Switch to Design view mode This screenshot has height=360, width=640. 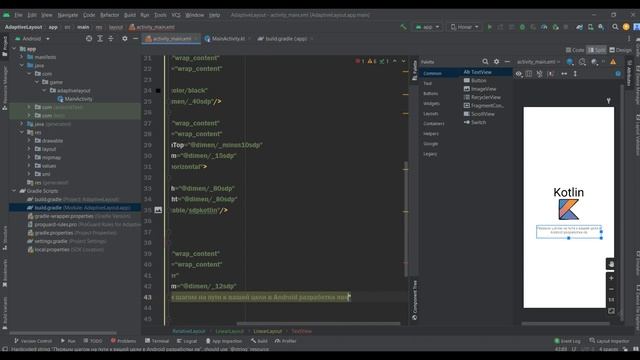click(x=620, y=50)
